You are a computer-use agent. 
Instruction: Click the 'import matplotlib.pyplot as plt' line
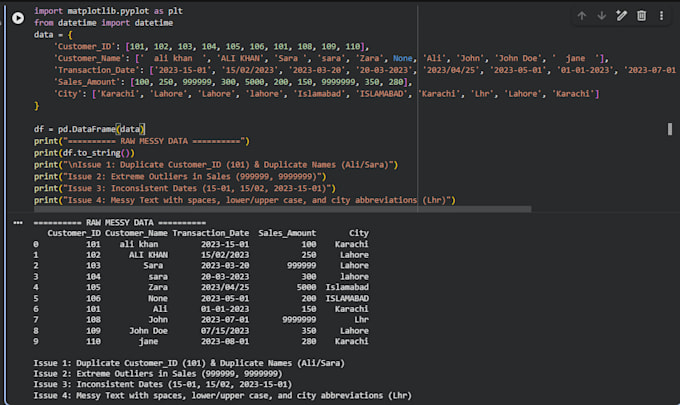(x=108, y=11)
